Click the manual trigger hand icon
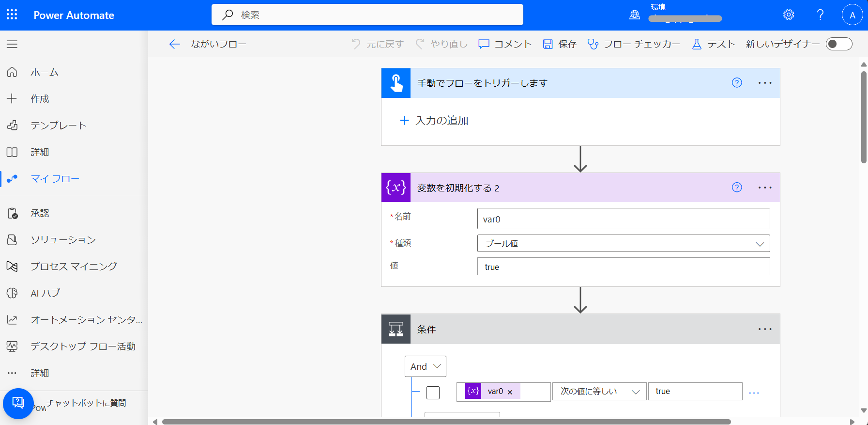 [x=396, y=83]
